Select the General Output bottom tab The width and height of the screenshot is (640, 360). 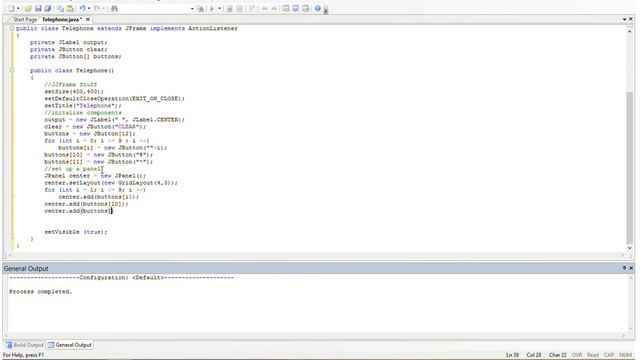[x=70, y=345]
